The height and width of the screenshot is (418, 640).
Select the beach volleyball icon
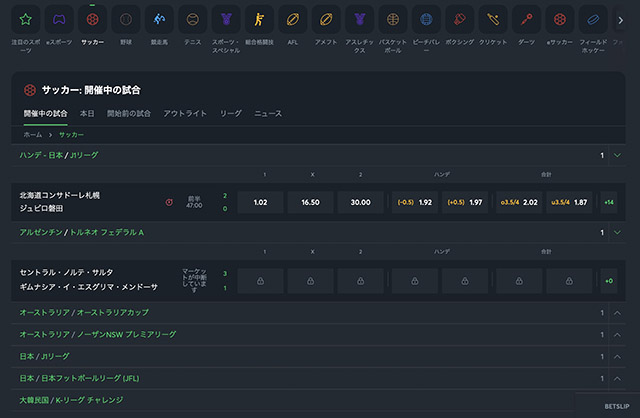426,19
